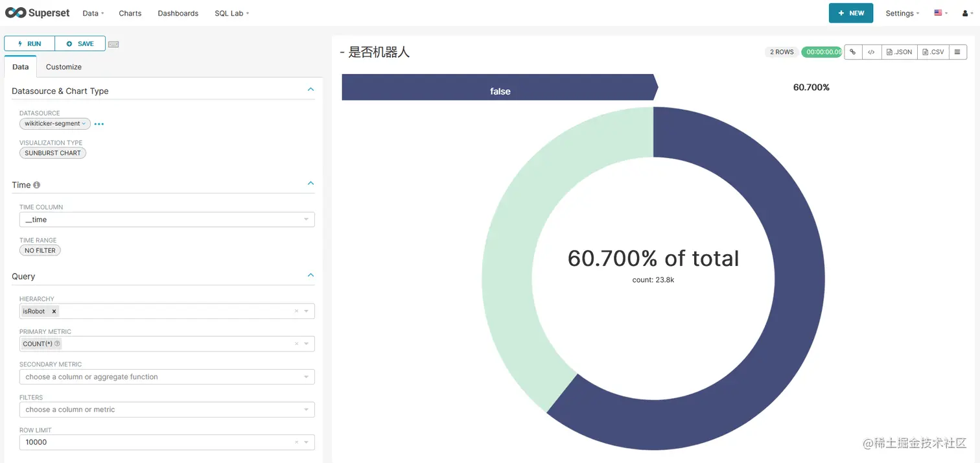Click the false breadcrumb bar
This screenshot has width=980, height=463.
[500, 87]
